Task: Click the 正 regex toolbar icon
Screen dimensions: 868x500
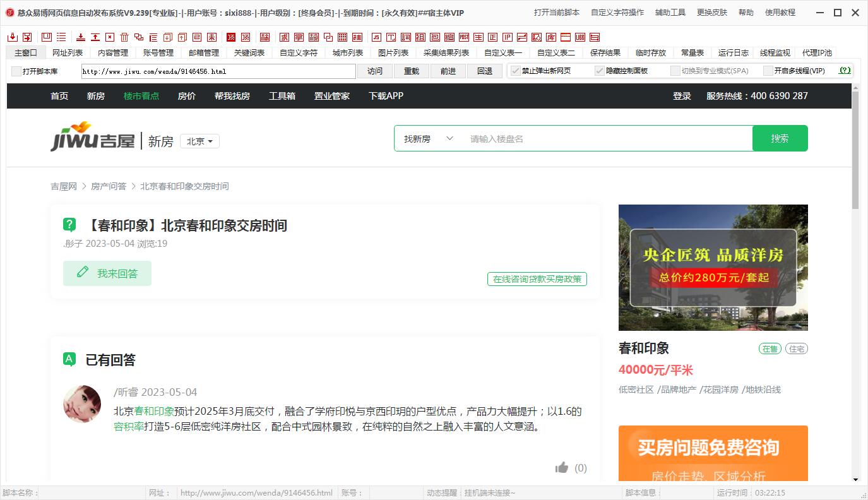Action: pyautogui.click(x=492, y=37)
